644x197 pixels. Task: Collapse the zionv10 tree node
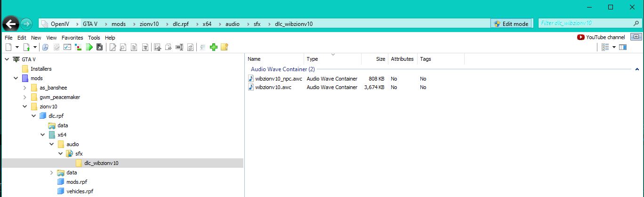24,107
